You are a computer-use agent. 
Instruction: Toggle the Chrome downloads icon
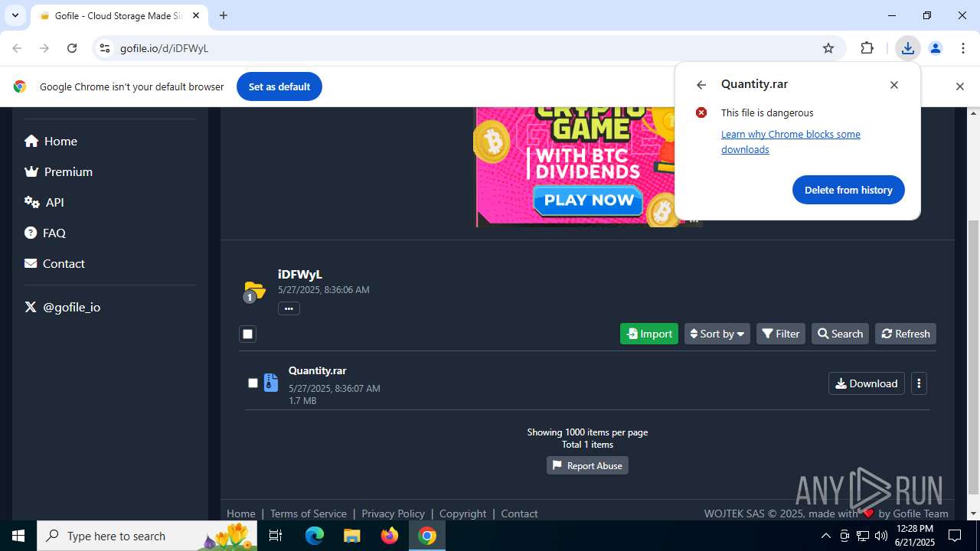point(907,48)
